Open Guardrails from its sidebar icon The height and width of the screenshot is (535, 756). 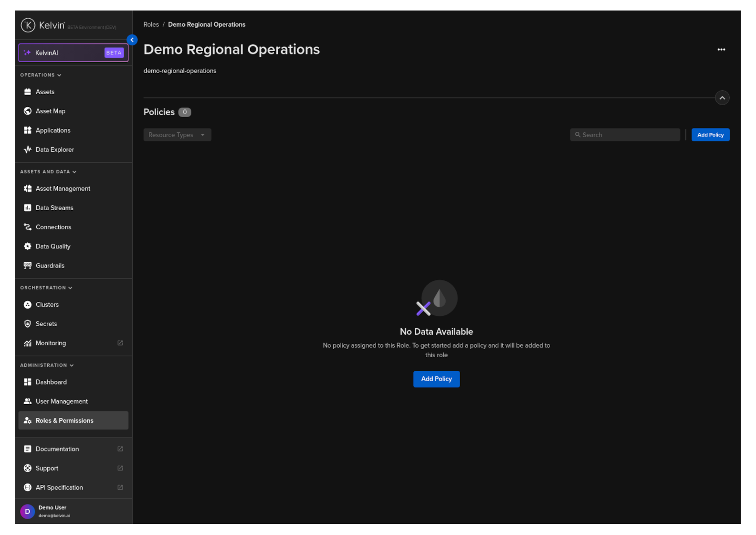tap(28, 266)
